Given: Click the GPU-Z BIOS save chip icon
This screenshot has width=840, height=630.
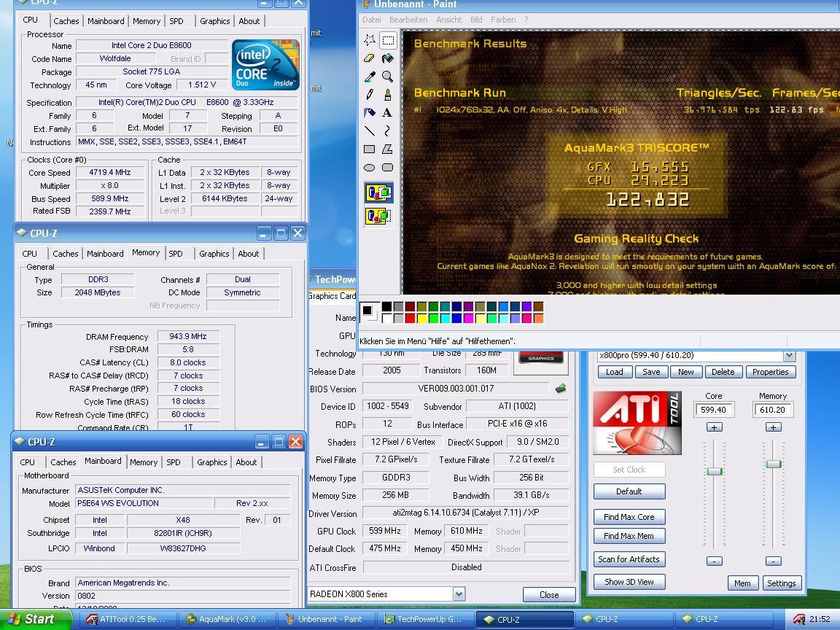Looking at the screenshot, I should tap(561, 389).
